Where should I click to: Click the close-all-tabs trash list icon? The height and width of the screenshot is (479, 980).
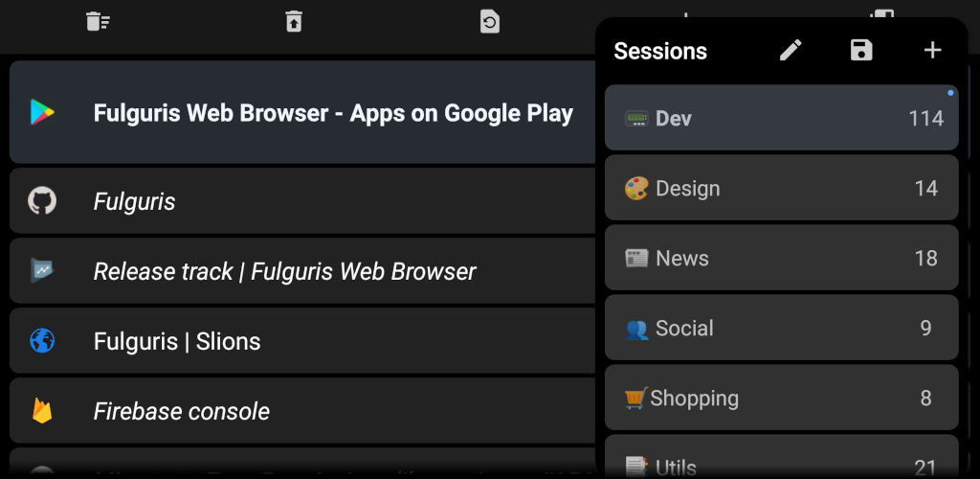click(99, 22)
